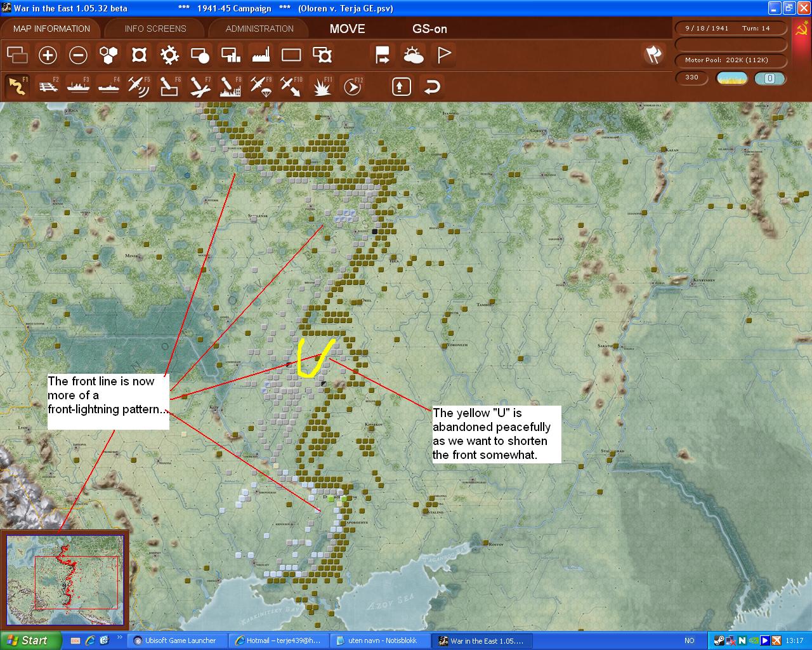Click the overlapping windows map icon
Viewport: 812px width, 650px height.
pos(17,55)
